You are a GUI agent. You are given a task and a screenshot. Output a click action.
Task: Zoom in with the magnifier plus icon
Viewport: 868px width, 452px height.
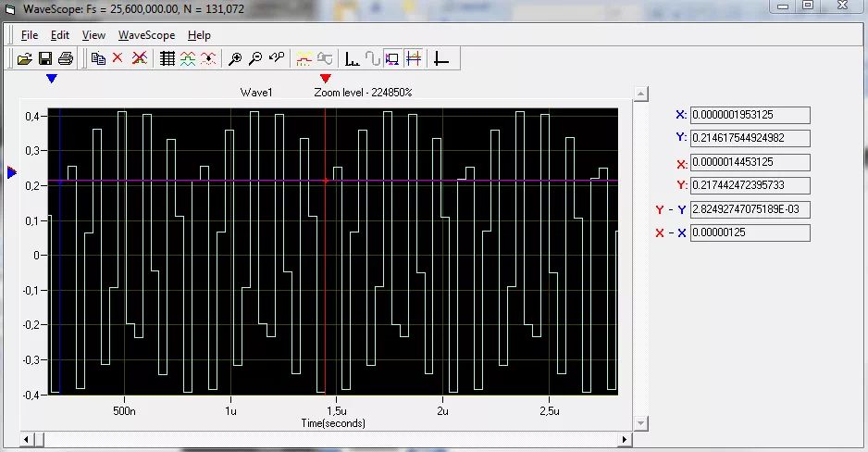point(235,58)
